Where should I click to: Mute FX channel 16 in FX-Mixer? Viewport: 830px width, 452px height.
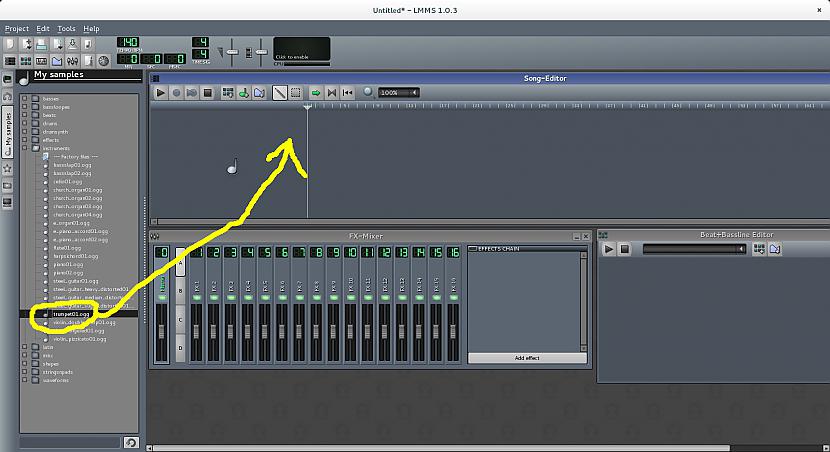(454, 298)
